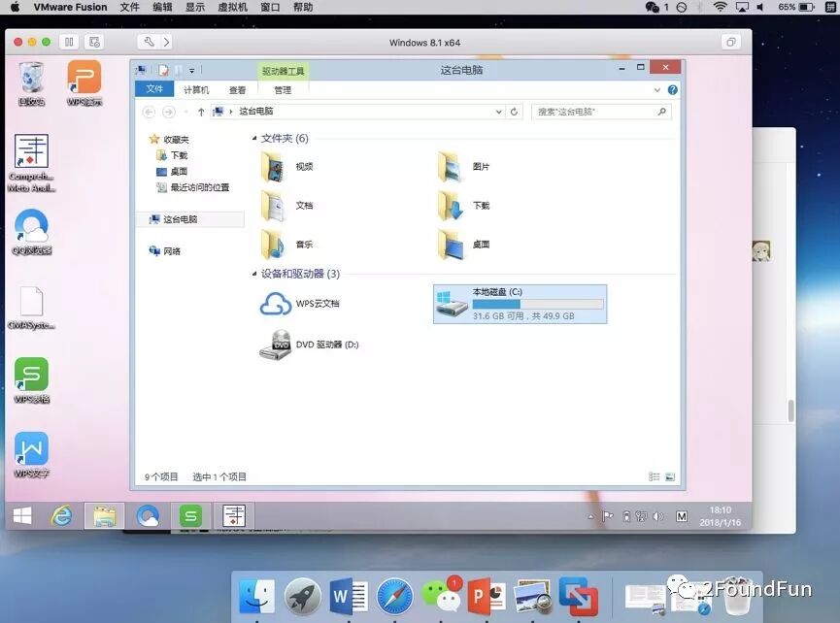Switch to File Explorer in Windows taskbar
Image resolution: width=840 pixels, height=623 pixels.
tap(104, 516)
